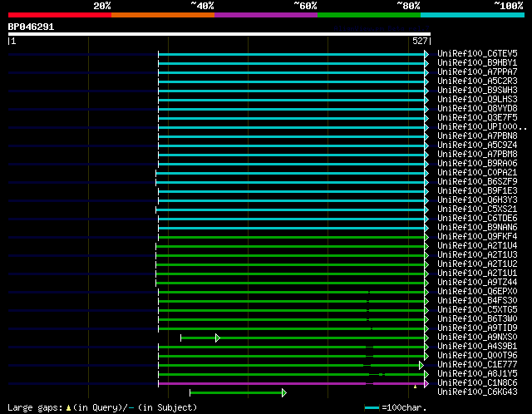The image size is (532, 414).
Task: Select the query name BP046291
Action: coord(31,27)
